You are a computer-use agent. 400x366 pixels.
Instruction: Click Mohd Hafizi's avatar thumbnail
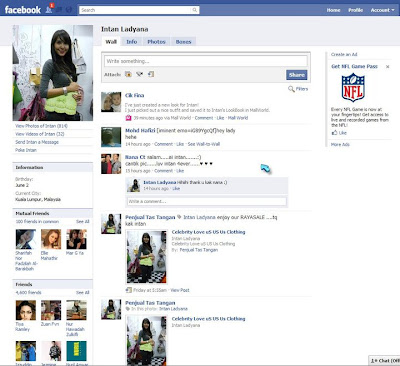[x=111, y=137]
